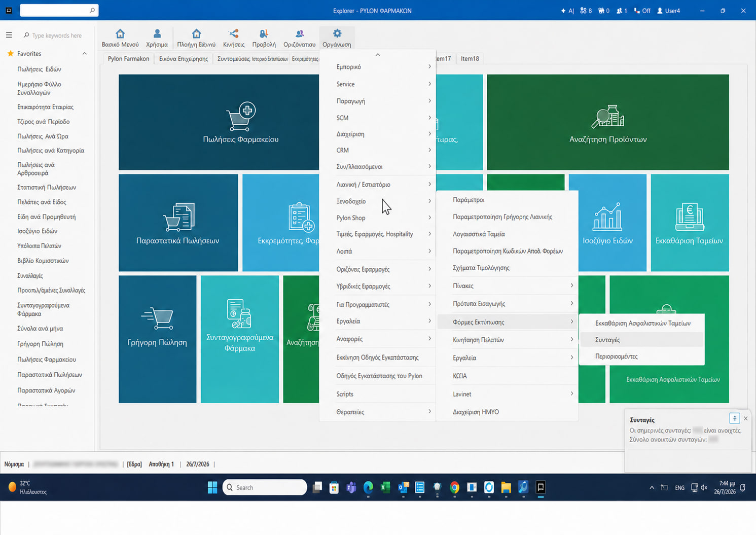Select Περιορισμένες in the submenu

point(642,356)
